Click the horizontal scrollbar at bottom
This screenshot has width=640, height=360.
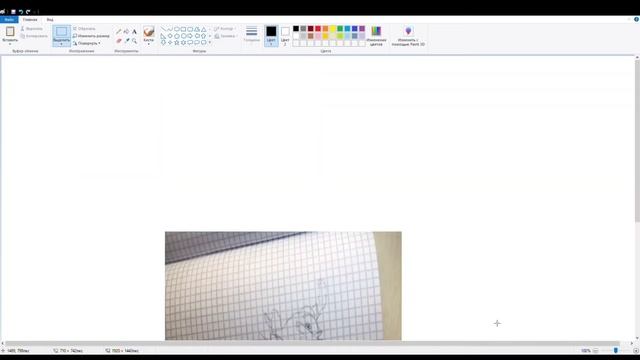click(313, 343)
